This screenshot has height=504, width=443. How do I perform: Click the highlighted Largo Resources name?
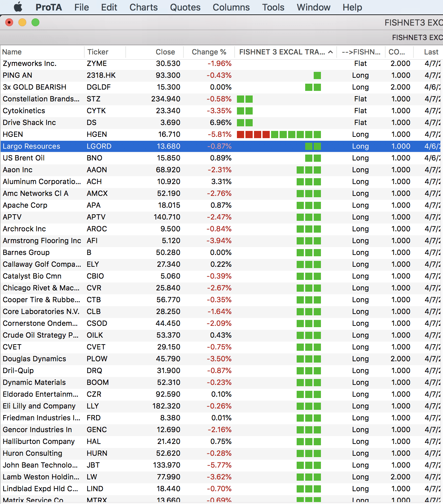32,146
